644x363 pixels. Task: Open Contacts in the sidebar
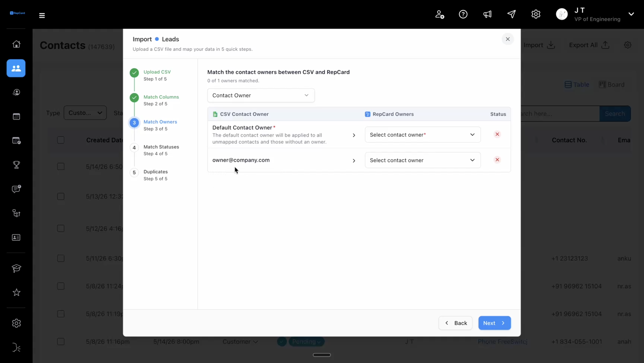16,68
